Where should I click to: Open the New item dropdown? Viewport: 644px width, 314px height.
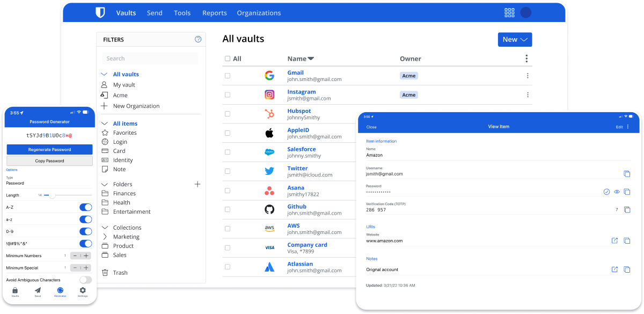click(515, 39)
